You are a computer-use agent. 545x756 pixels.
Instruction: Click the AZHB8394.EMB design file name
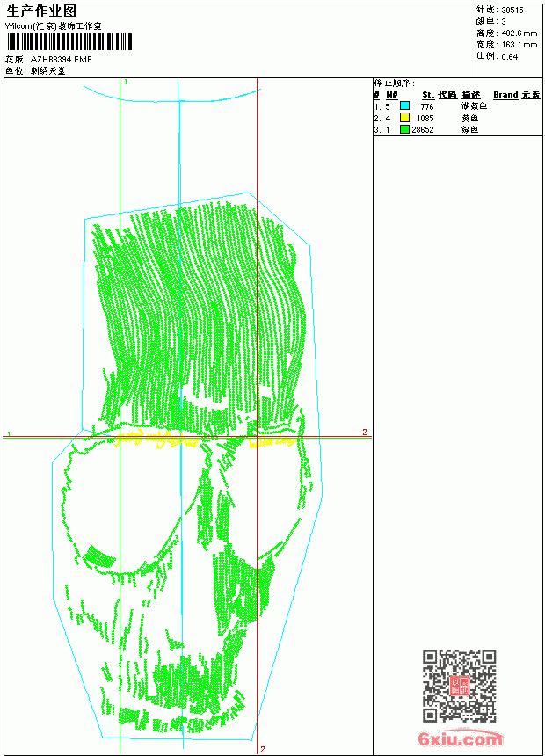pyautogui.click(x=61, y=59)
